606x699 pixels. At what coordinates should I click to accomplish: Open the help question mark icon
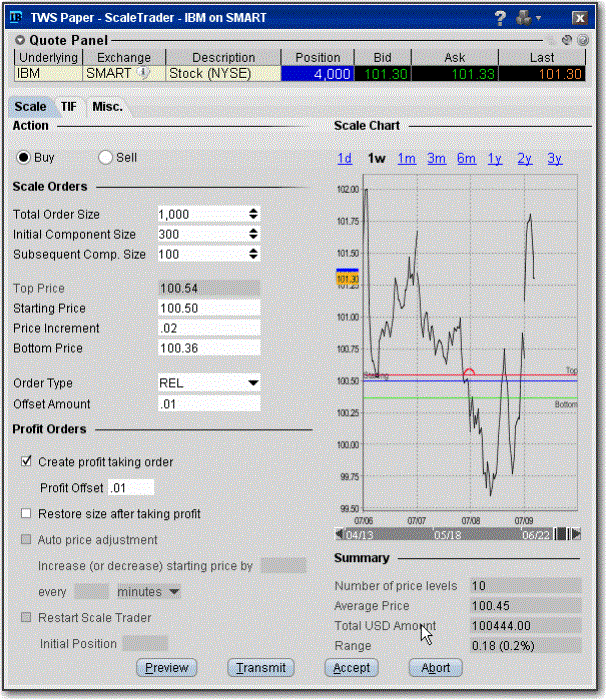click(x=500, y=18)
